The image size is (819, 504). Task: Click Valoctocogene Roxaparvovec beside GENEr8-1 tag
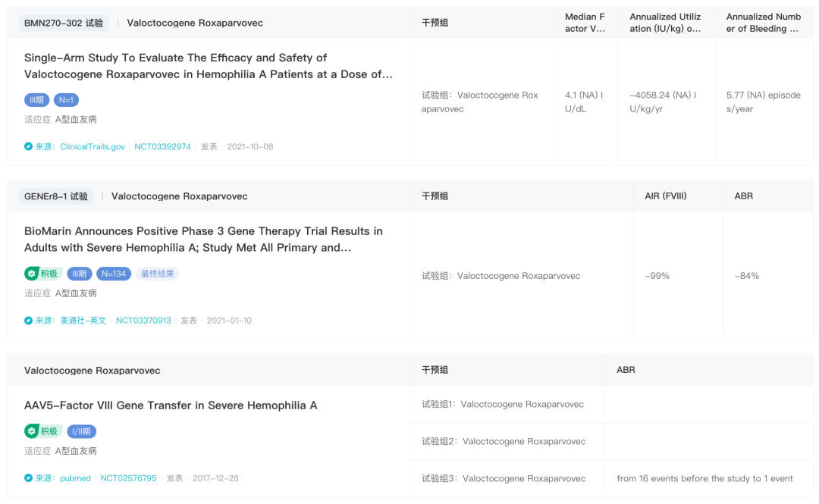[x=179, y=196]
